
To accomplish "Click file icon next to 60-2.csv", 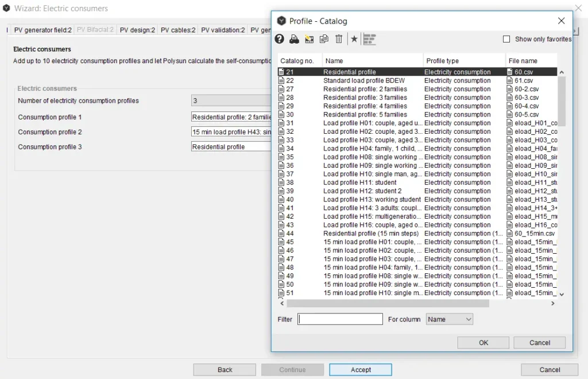I will (510, 89).
